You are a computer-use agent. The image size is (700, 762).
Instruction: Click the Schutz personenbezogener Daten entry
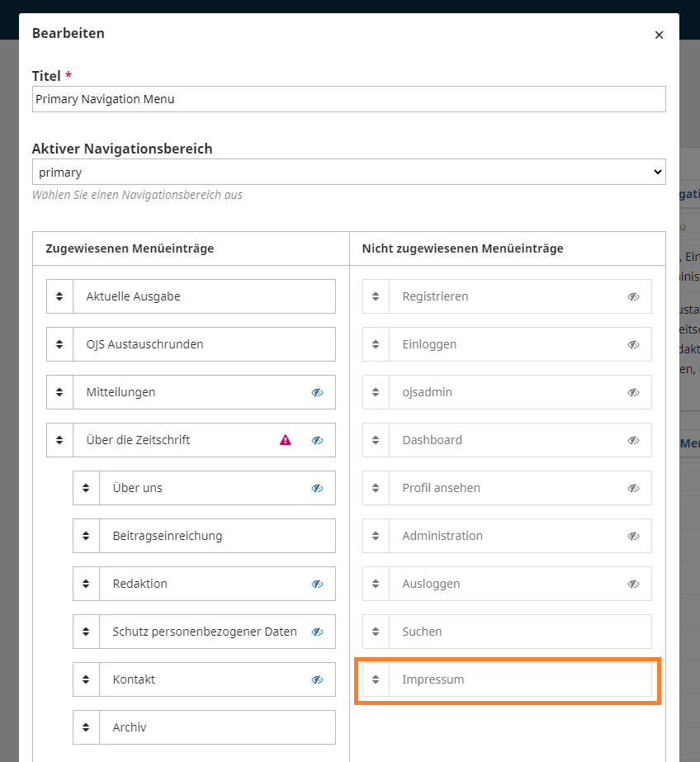[205, 632]
